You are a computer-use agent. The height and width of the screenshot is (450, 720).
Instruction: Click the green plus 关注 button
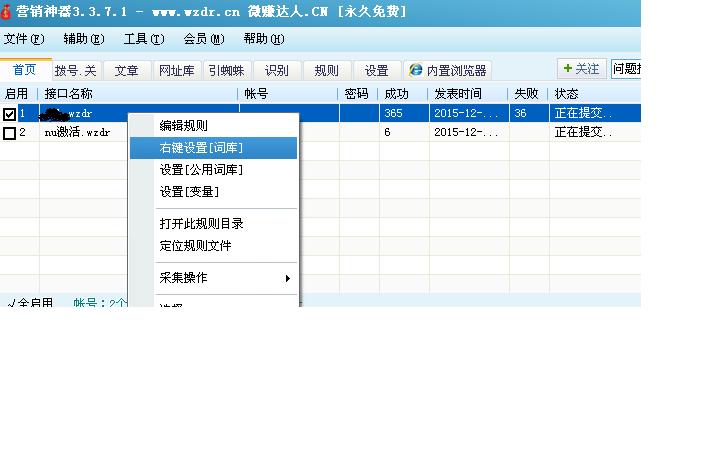(x=581, y=68)
